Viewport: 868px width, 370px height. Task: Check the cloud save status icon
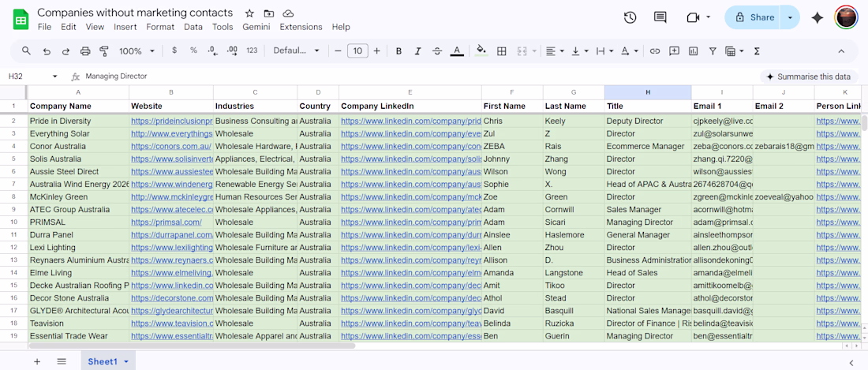pos(288,13)
